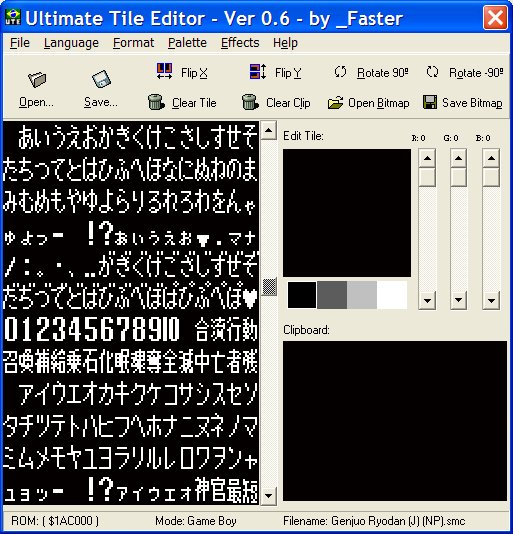Open a bitmap file with Open Bitmap
The image size is (513, 534).
[x=369, y=103]
